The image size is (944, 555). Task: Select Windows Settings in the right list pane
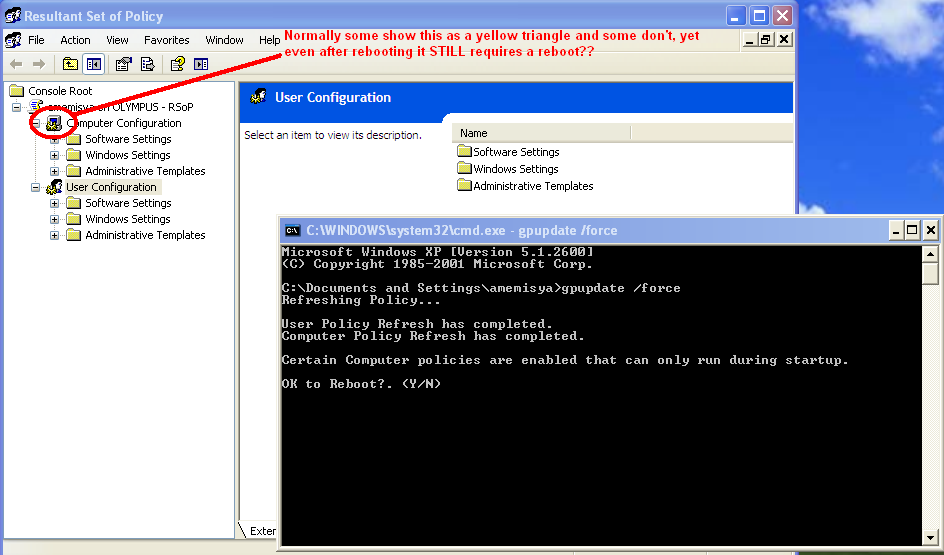click(515, 169)
